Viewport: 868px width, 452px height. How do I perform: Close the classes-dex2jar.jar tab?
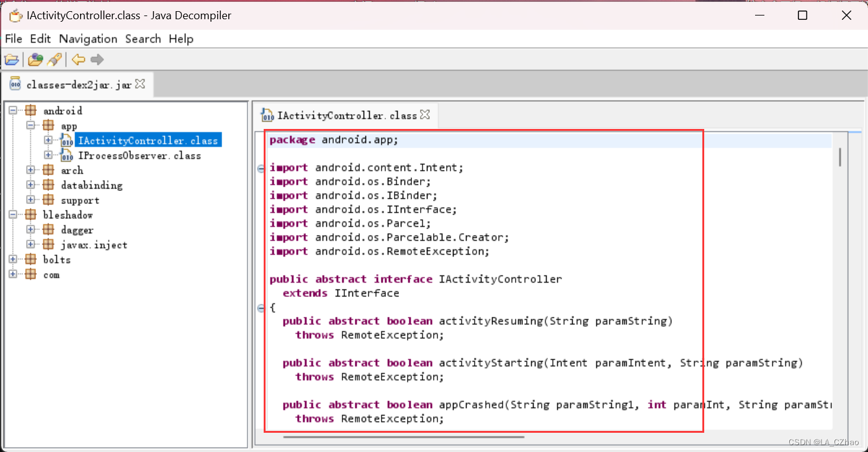[140, 84]
